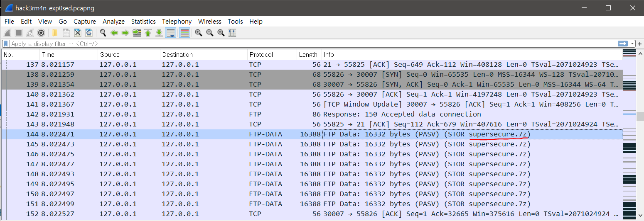Open the Telephony menu
The image size is (644, 221).
click(x=177, y=21)
